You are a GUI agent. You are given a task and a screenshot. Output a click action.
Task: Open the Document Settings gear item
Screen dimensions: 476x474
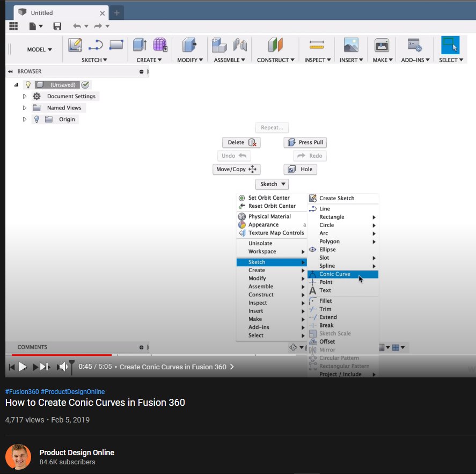65,96
